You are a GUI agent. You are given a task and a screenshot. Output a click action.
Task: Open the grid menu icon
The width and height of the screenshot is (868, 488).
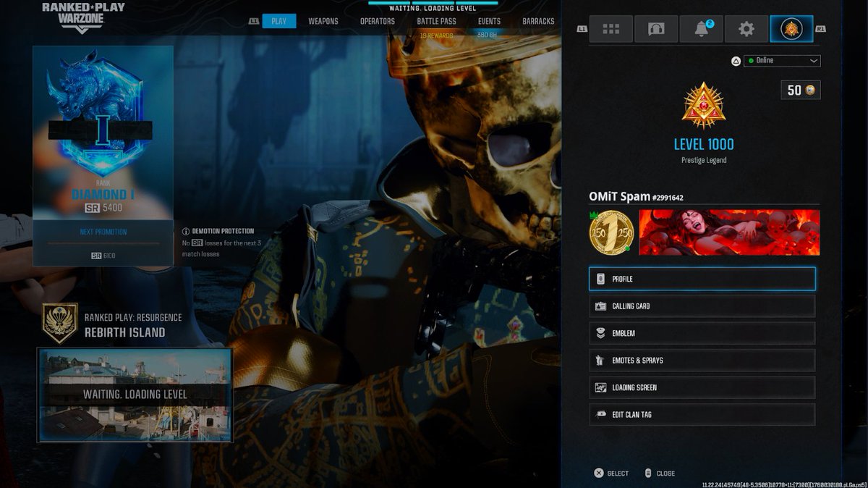pos(611,29)
